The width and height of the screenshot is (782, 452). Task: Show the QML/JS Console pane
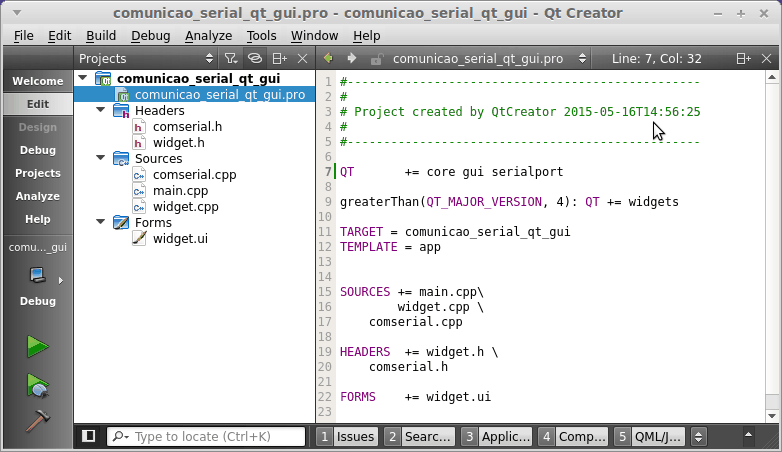pos(649,437)
